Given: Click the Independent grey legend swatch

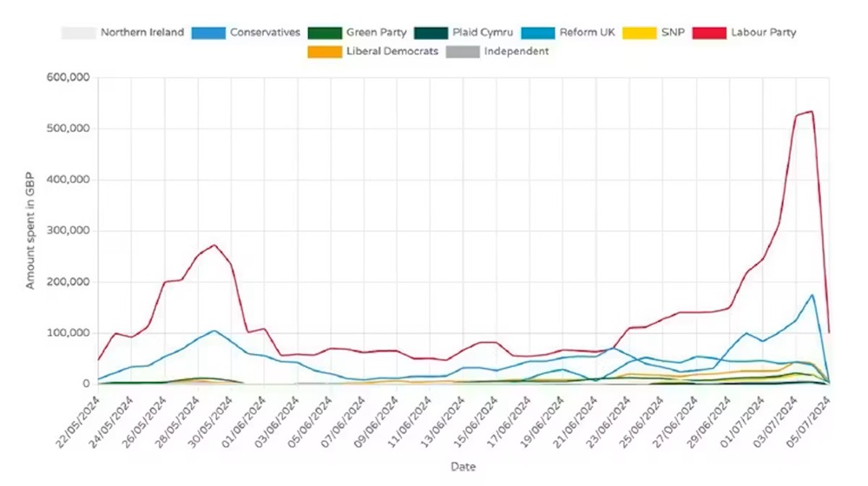Looking at the screenshot, I should coord(461,51).
